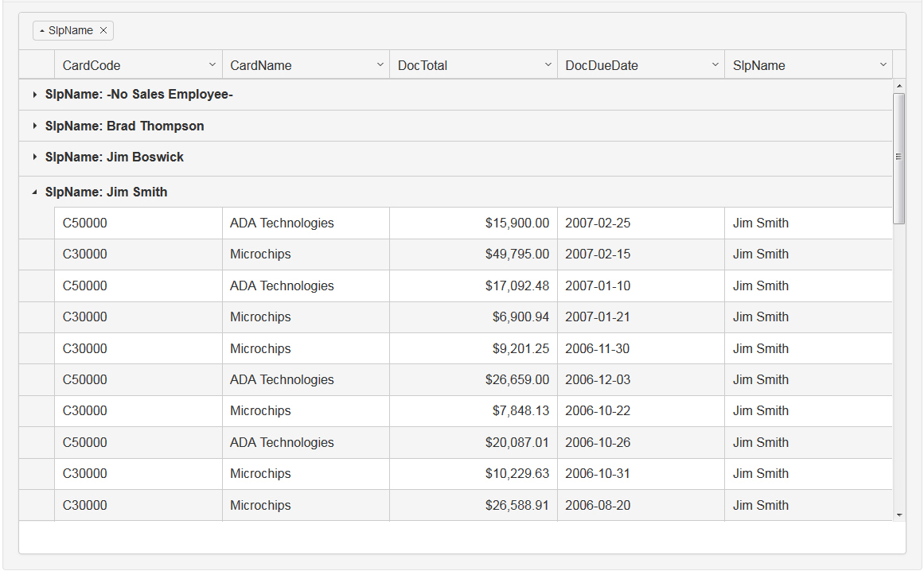The image size is (924, 571).
Task: Expand the -No Sales Employee- group
Action: [34, 94]
